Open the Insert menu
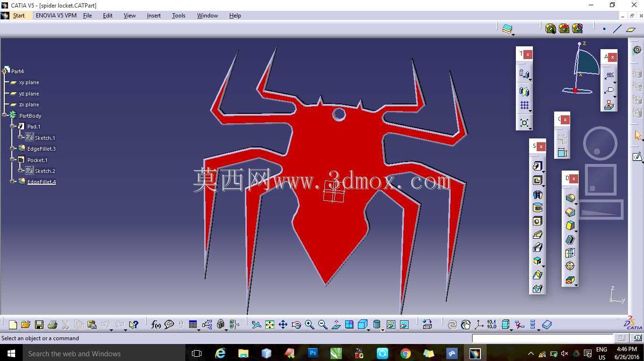This screenshot has width=644, height=361. [x=154, y=16]
